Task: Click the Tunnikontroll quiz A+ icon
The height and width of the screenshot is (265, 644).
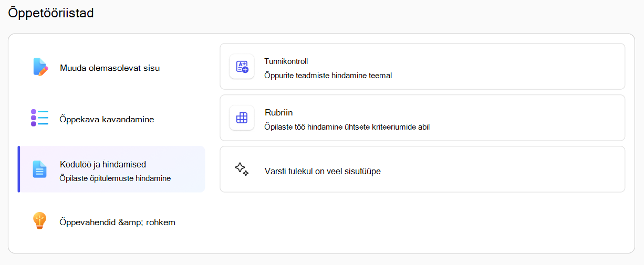Action: tap(242, 67)
